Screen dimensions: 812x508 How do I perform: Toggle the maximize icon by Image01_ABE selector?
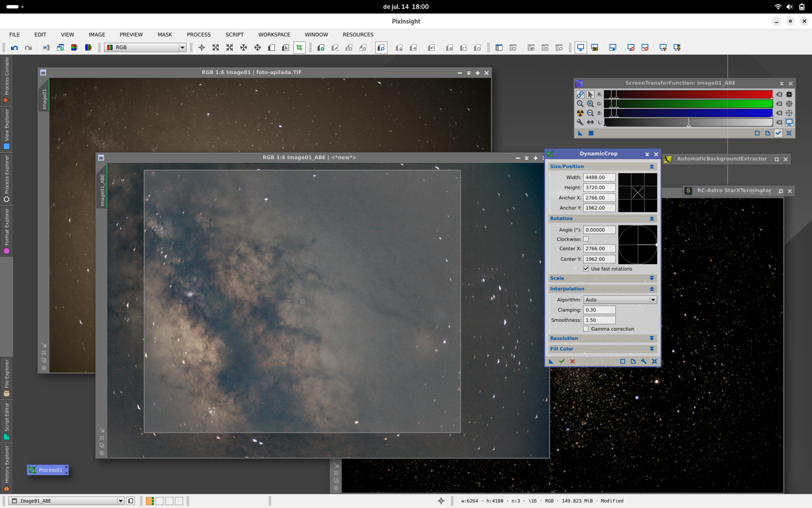point(131,501)
